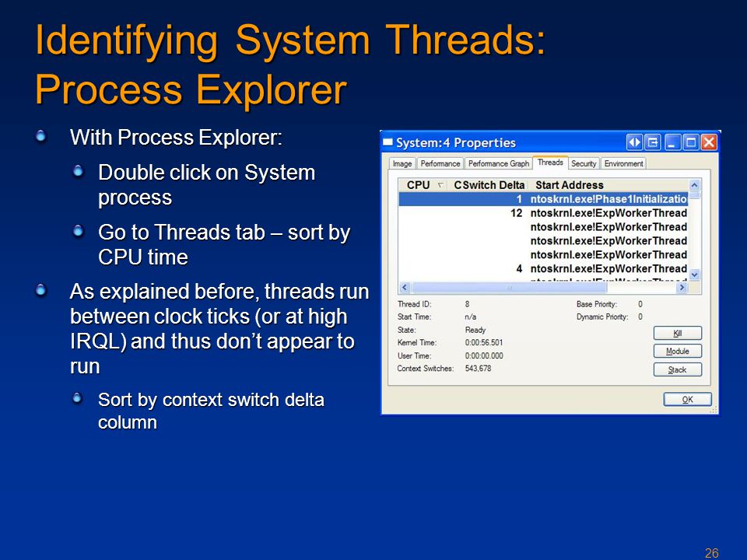
Task: Click the horizontal scroll left arrow
Action: [x=405, y=287]
